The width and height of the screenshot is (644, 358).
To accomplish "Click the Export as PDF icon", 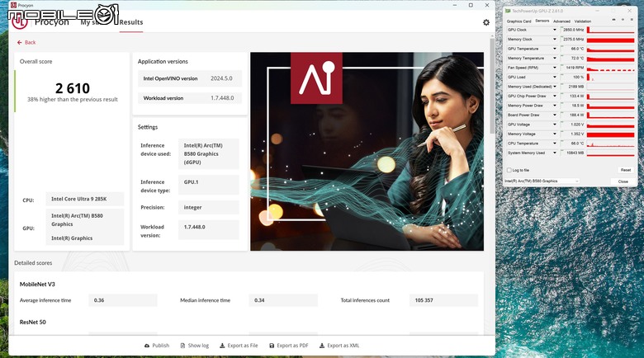I will click(272, 346).
